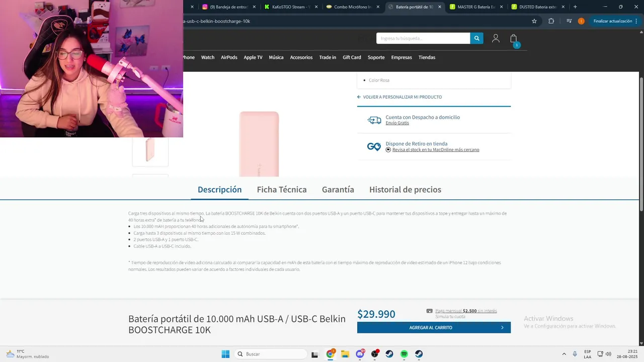Open the Windows Start menu
Screen dimensions: 644x362
click(225, 354)
